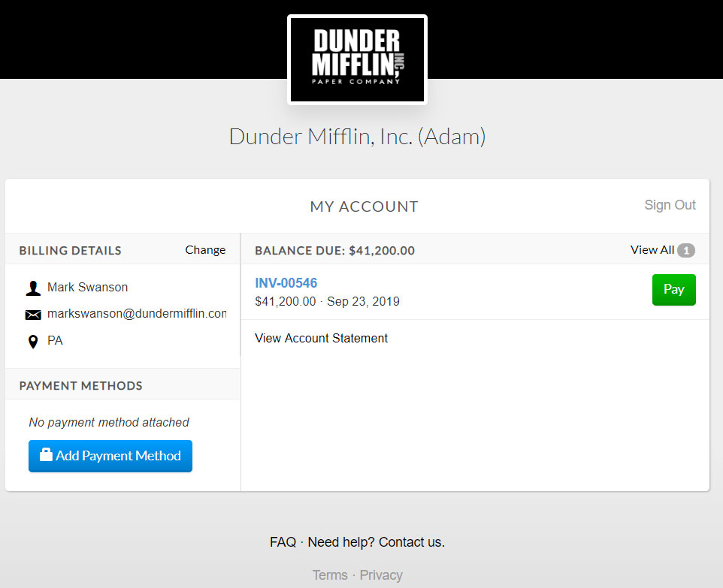
Task: Click the Dunder Mifflin, Inc. (Adam) heading
Action: point(357,137)
